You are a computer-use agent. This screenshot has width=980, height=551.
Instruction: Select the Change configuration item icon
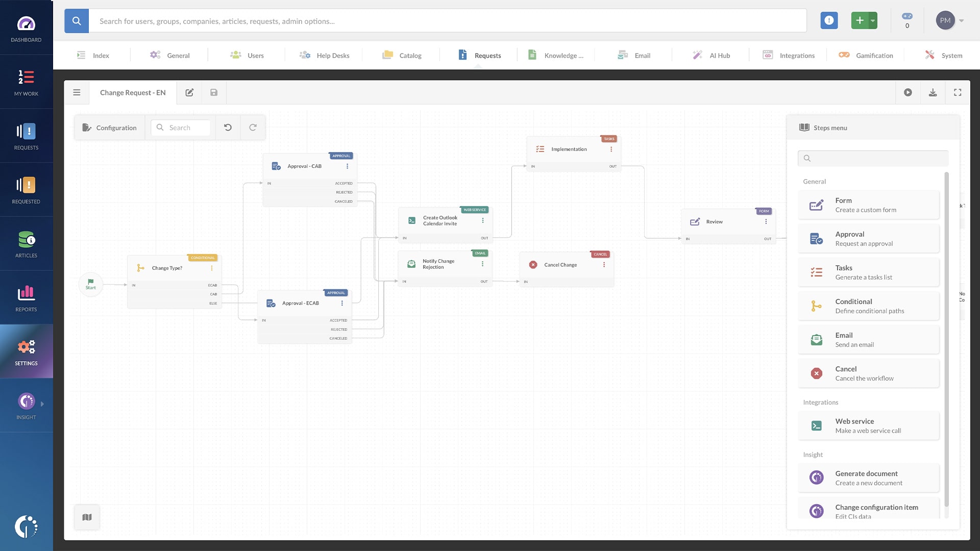click(817, 511)
